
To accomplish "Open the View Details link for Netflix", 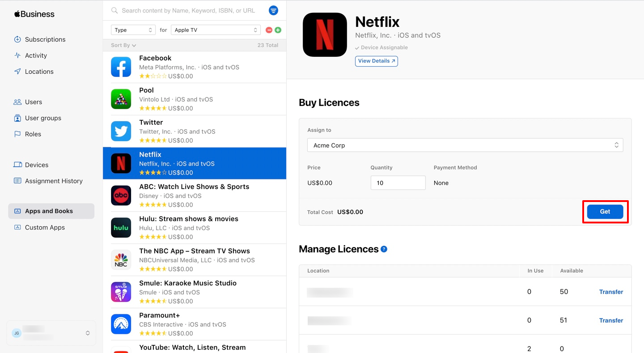I will click(377, 61).
